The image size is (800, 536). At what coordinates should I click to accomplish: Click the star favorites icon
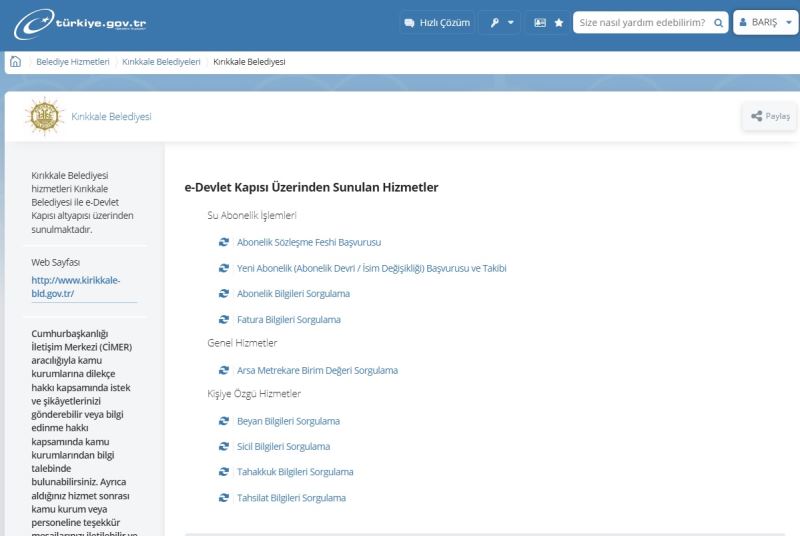(559, 22)
